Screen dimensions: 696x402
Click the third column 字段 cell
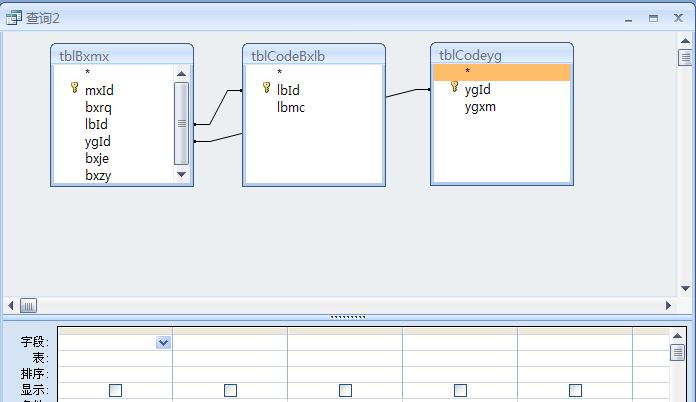(x=345, y=343)
